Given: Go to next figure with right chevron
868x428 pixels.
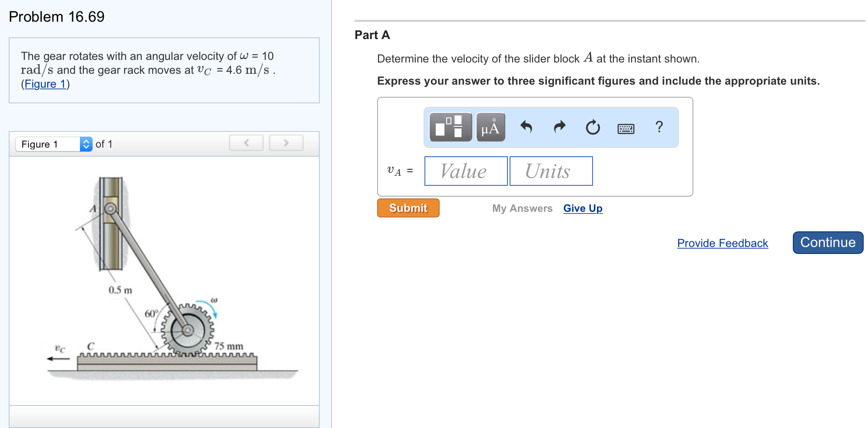Looking at the screenshot, I should click(x=286, y=142).
